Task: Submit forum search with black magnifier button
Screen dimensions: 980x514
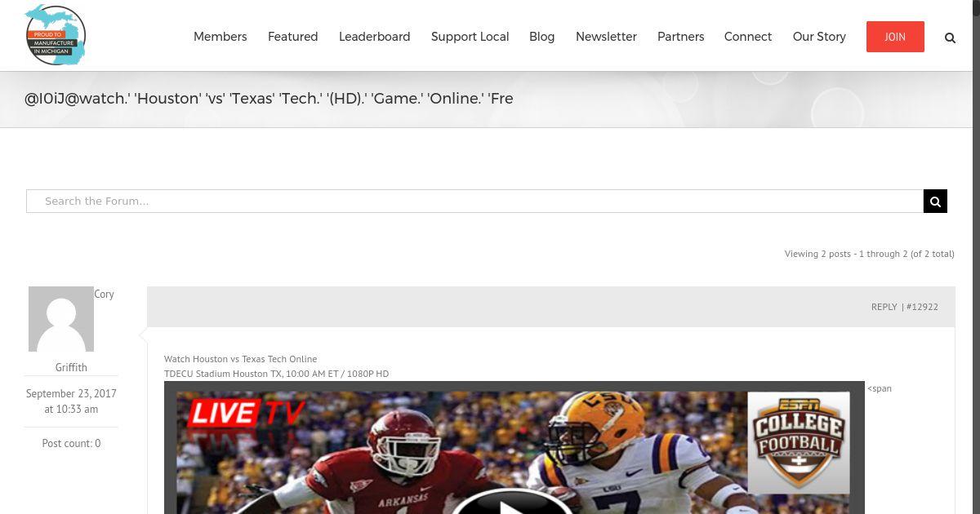Action: (935, 202)
